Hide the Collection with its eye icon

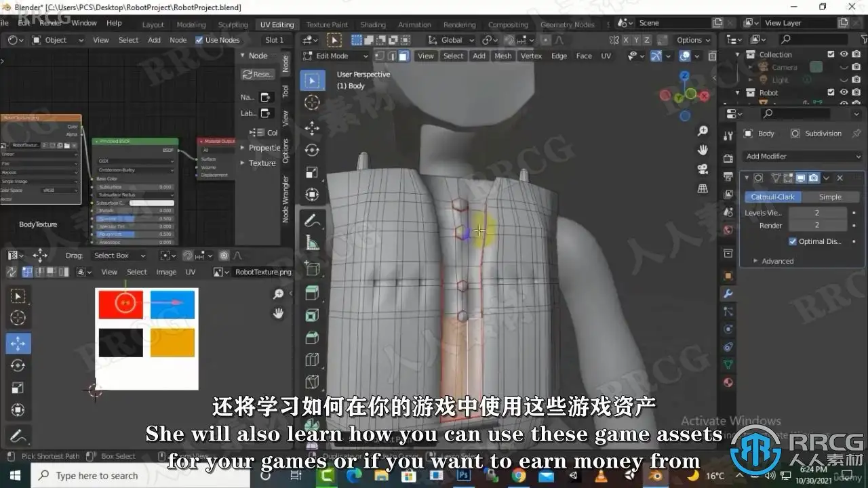(x=844, y=54)
